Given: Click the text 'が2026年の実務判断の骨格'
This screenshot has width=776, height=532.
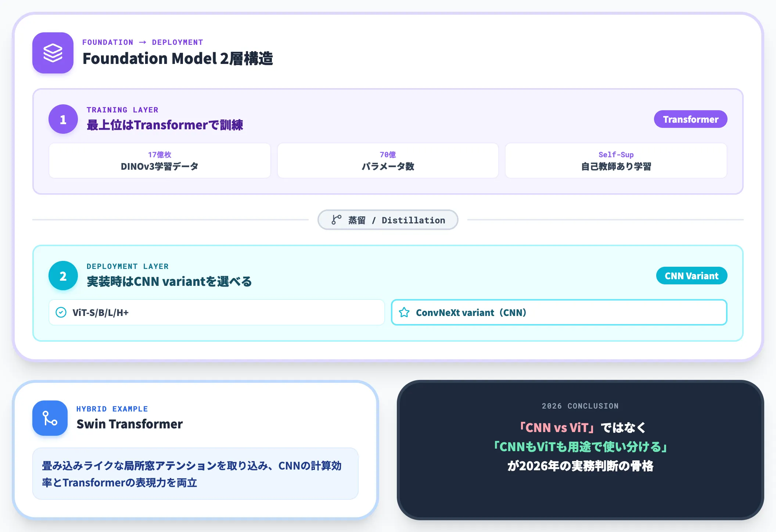Looking at the screenshot, I should point(580,466).
